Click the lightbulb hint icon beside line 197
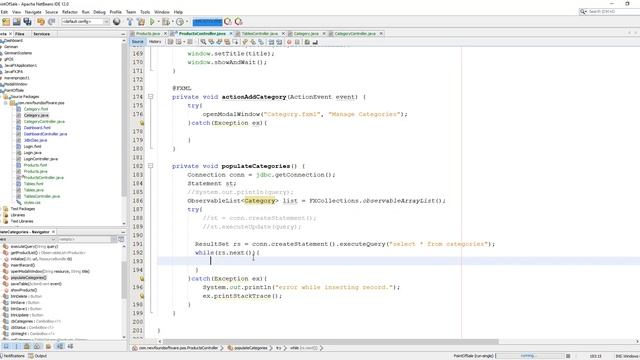Viewport: 640px width, 360px height. click(142, 296)
